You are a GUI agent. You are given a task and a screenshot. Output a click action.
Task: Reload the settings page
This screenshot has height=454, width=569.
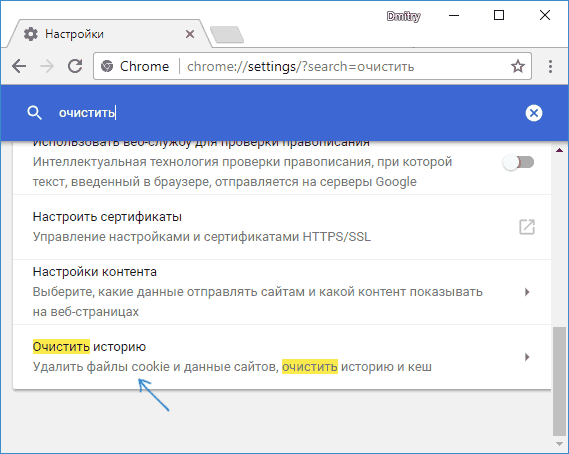point(75,66)
